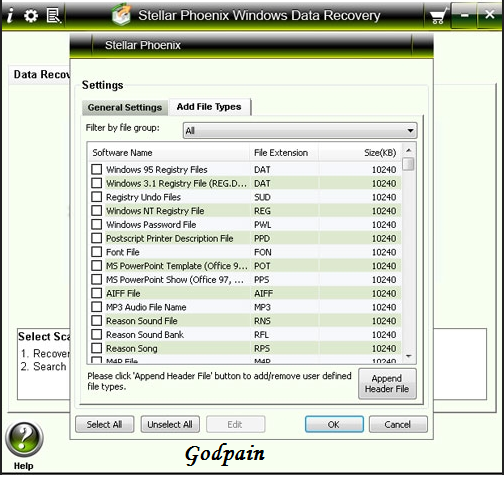Image resolution: width=504 pixels, height=479 pixels.
Task: Check the Windows 3.1 Registry File checkbox
Action: pyautogui.click(x=97, y=183)
